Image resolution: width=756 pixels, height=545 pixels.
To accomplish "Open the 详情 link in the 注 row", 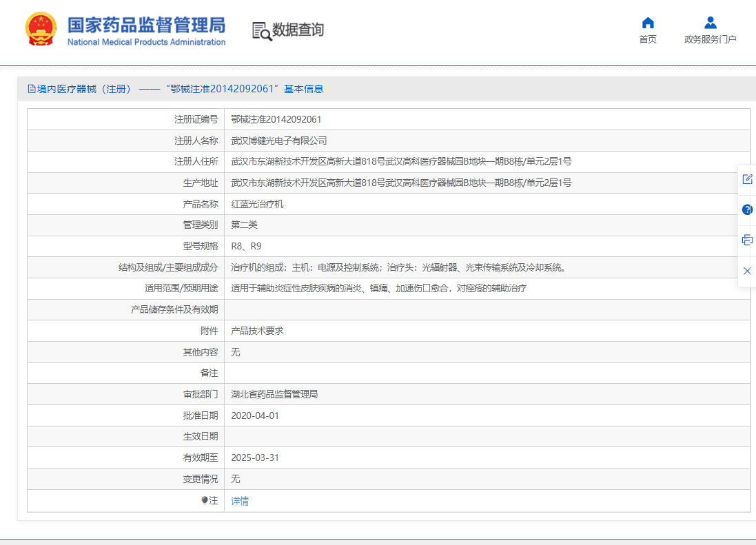I will point(240,501).
